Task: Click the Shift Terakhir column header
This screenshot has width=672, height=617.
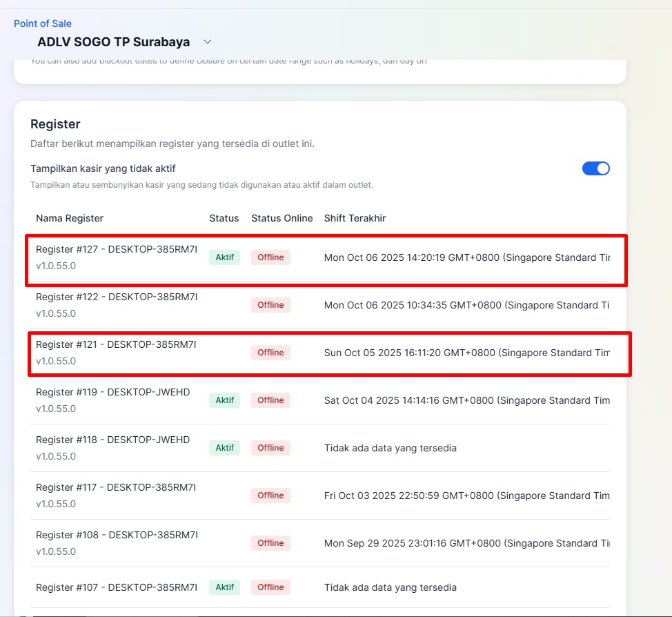Action: tap(355, 218)
